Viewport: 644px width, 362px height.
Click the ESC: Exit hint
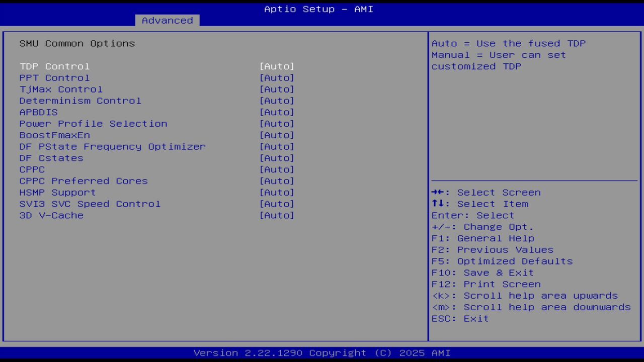[460, 318]
